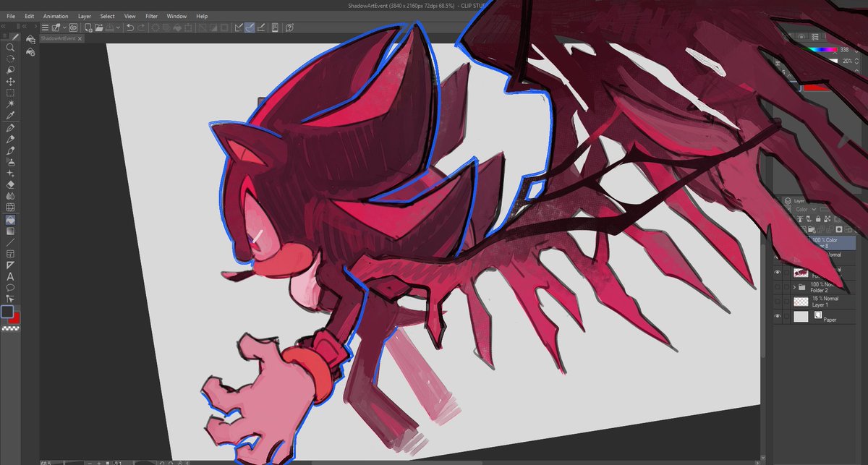This screenshot has width=868, height=465.
Task: Open the Layer menu
Action: pyautogui.click(x=85, y=16)
